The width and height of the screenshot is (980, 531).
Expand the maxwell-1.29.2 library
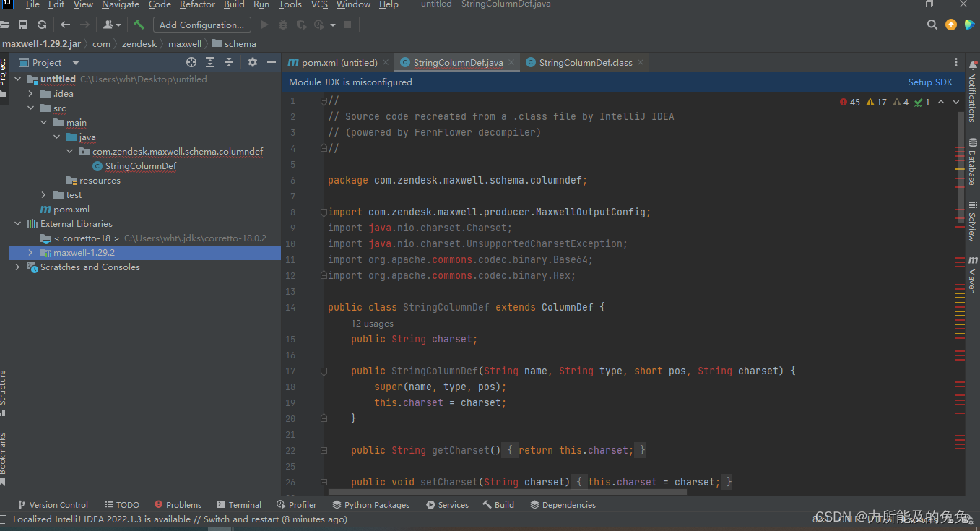coord(30,252)
